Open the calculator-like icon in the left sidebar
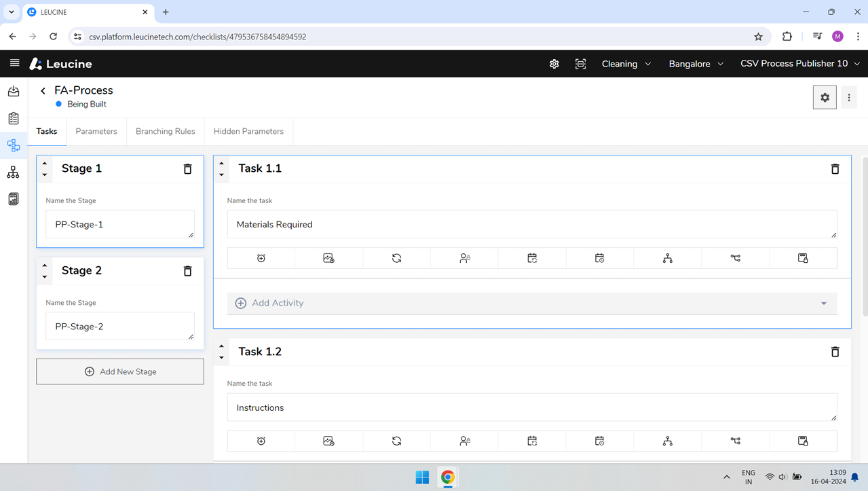This screenshot has height=491, width=868. (x=14, y=199)
